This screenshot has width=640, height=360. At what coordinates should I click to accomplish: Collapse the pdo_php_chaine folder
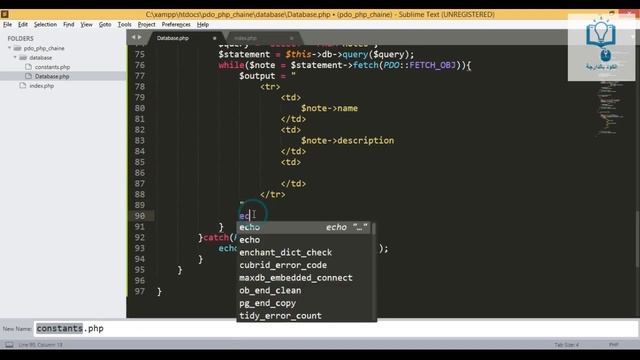[9, 48]
